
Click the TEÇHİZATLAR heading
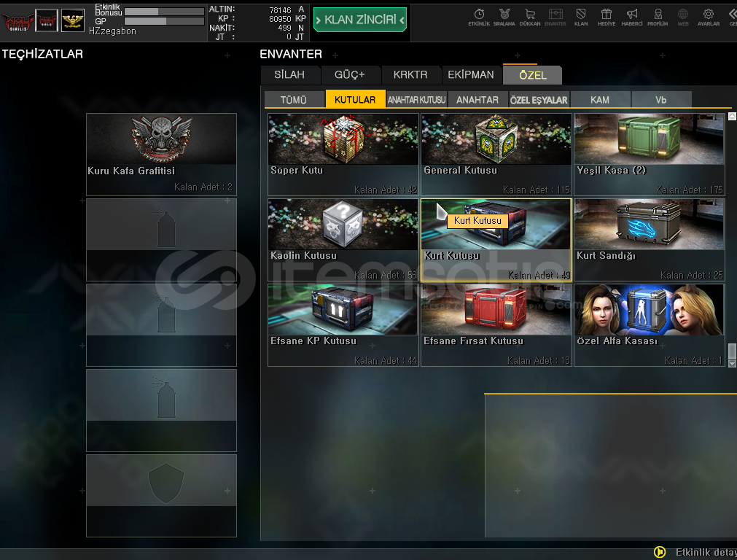[42, 54]
